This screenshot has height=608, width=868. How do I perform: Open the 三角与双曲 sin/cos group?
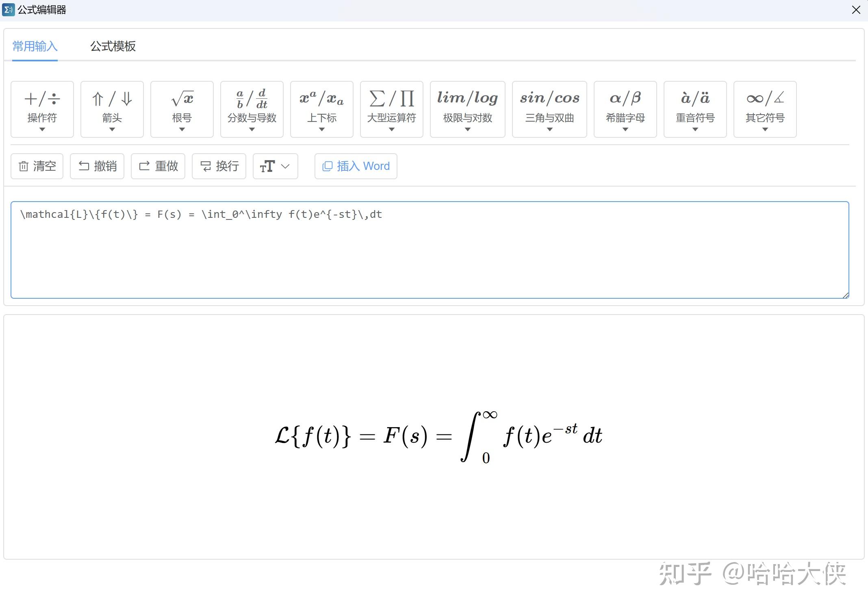[549, 109]
